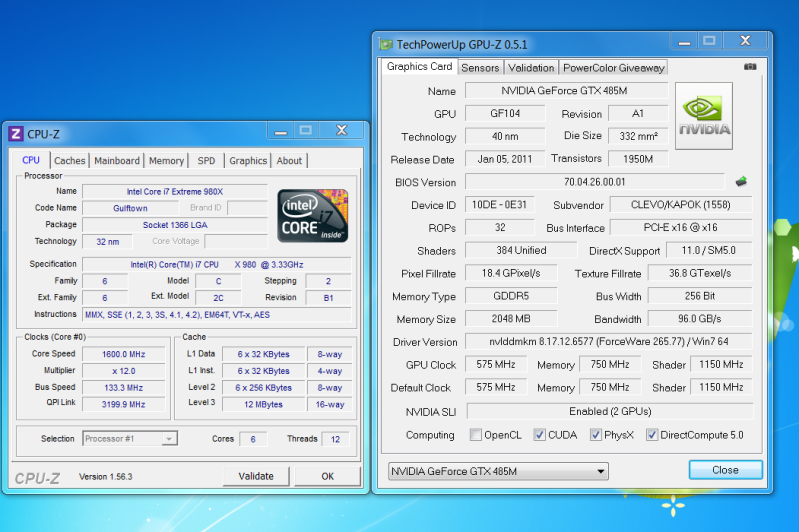Toggle the CUDA checkbox
Image resolution: width=799 pixels, height=532 pixels.
(539, 435)
